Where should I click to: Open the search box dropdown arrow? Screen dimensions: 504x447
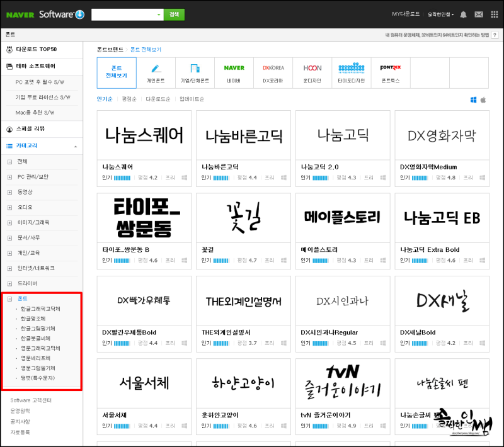click(159, 14)
